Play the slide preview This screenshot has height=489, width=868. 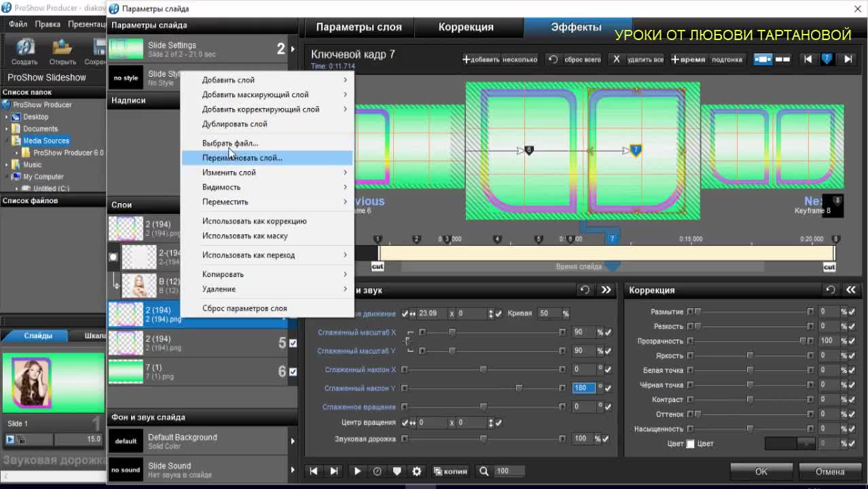click(x=357, y=471)
